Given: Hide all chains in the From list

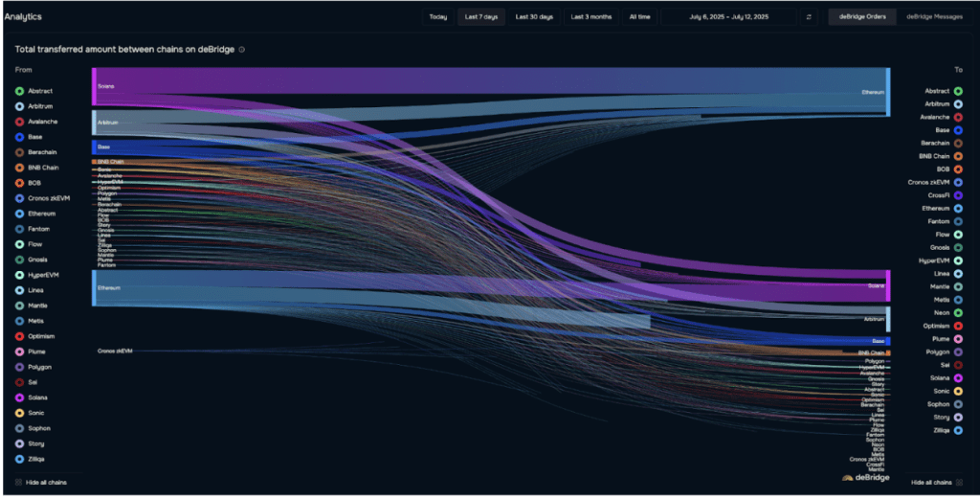Looking at the screenshot, I should click(x=40, y=483).
